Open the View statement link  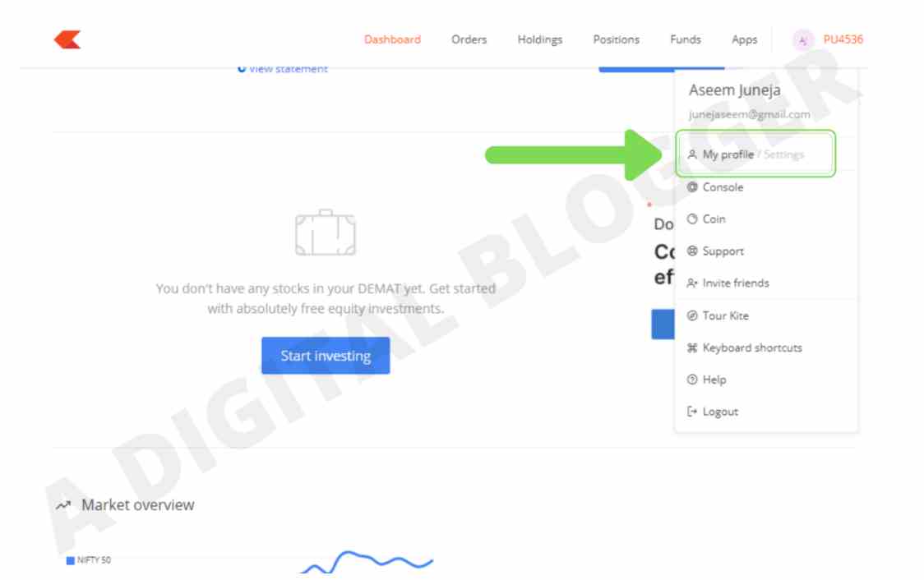tap(287, 69)
